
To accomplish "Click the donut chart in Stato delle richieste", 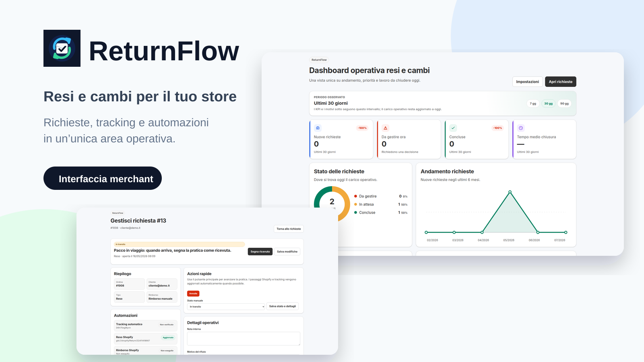I will 332,204.
